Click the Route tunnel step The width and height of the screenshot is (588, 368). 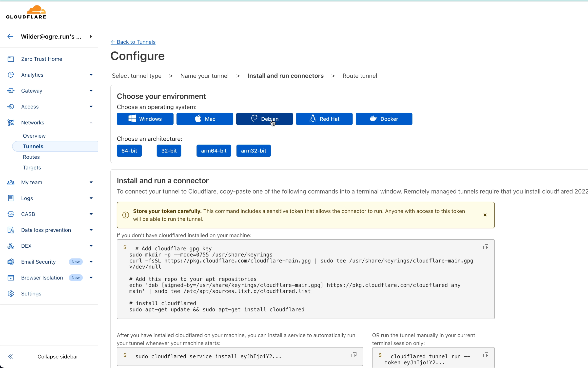pyautogui.click(x=360, y=76)
